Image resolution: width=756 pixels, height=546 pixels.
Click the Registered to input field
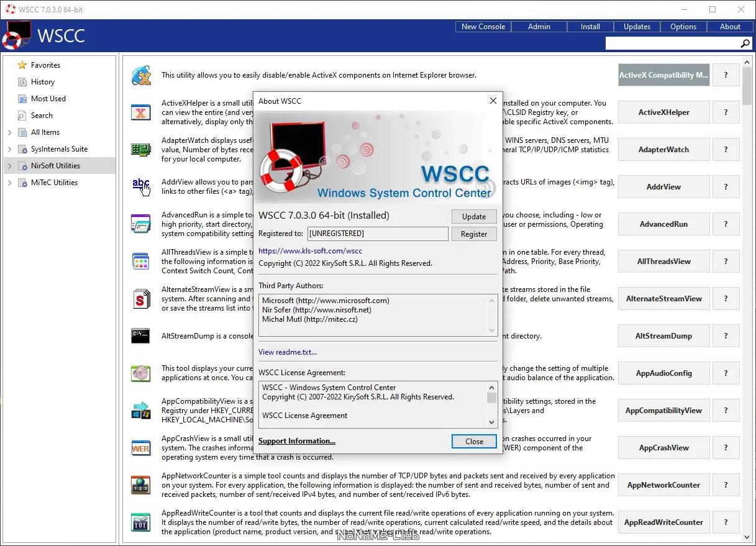tap(378, 234)
